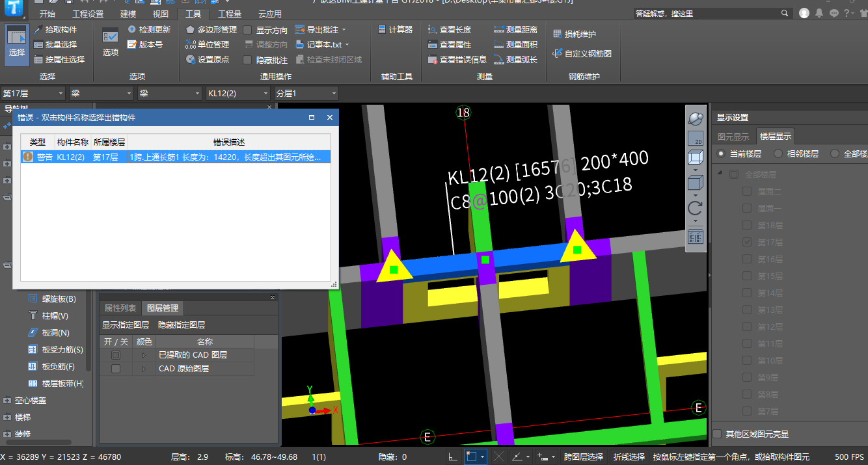This screenshot has width=868, height=465.
Task: Open 损耗维护 loss maintenance
Action: point(574,34)
